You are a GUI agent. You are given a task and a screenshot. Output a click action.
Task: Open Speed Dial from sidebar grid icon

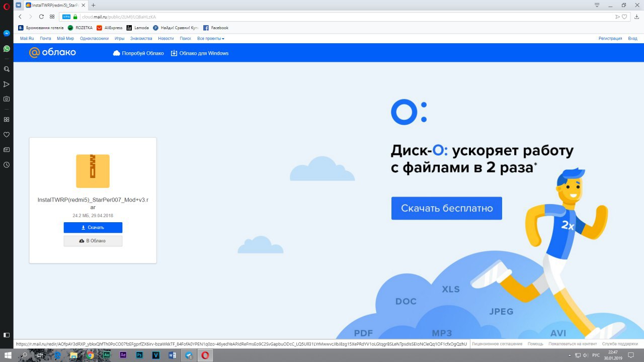pyautogui.click(x=7, y=120)
